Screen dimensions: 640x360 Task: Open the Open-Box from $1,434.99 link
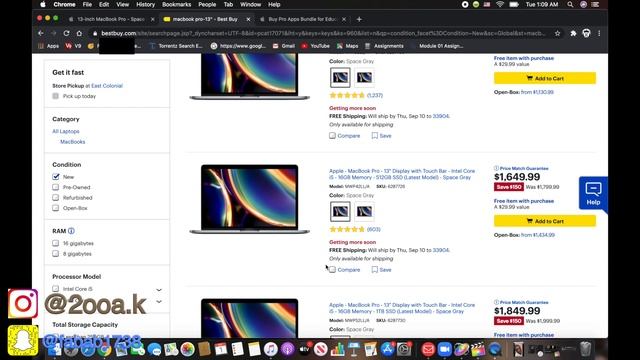[x=538, y=235]
